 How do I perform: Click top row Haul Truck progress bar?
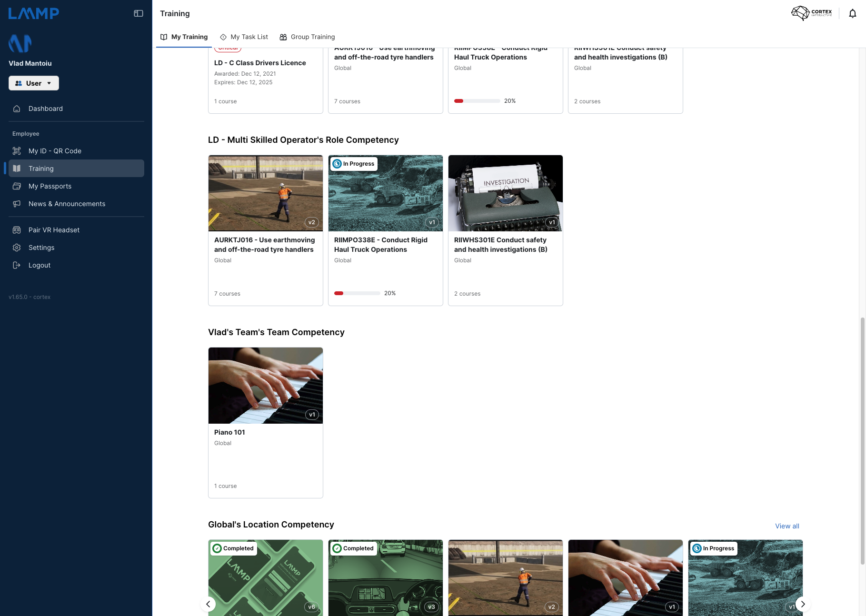point(477,101)
